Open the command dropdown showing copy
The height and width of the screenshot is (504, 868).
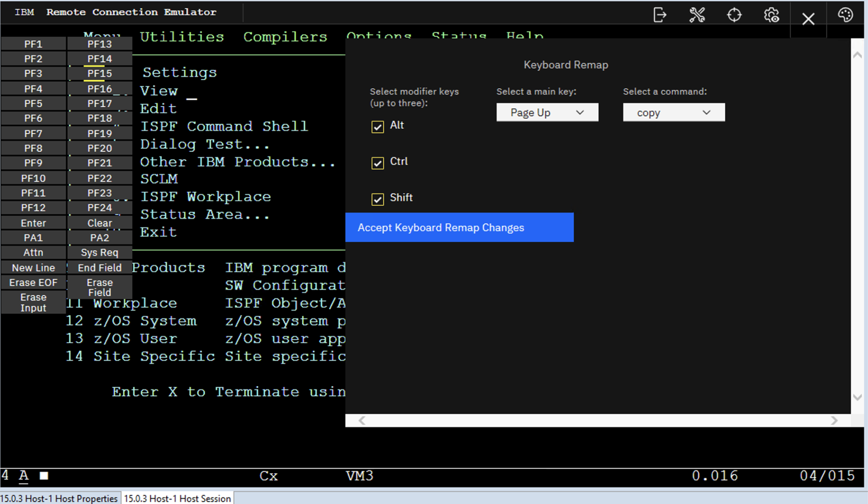coord(674,112)
